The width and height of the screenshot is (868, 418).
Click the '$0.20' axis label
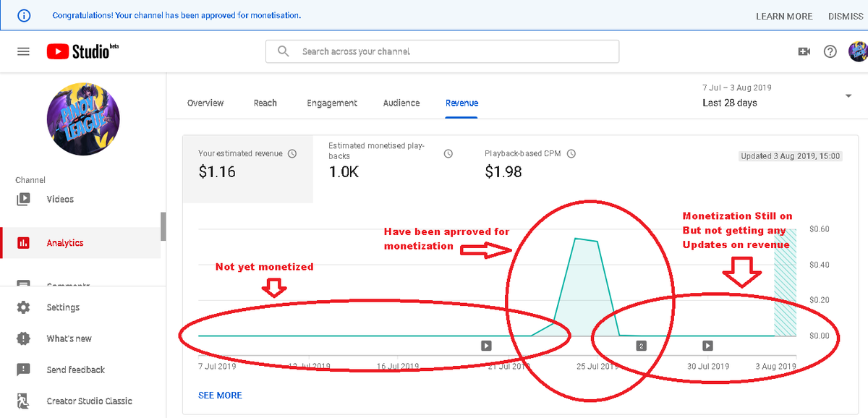[820, 300]
